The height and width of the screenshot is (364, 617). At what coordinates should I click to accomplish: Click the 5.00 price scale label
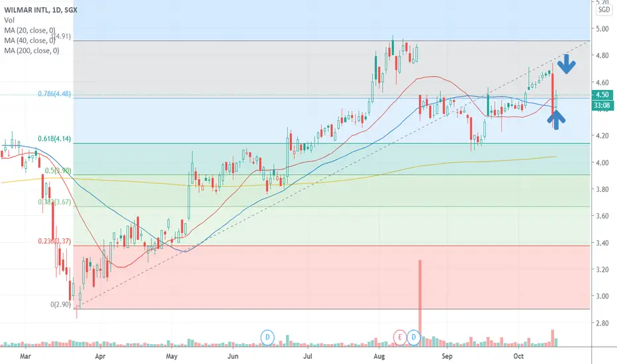(x=602, y=28)
